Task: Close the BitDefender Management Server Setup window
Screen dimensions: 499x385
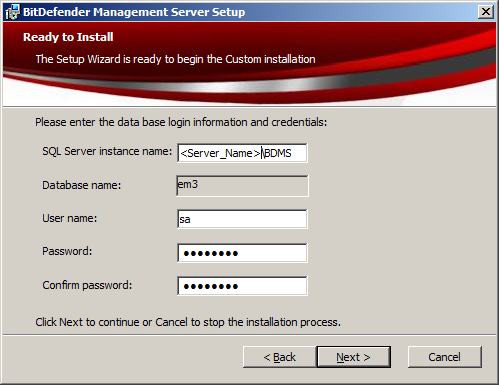Action: tap(486, 12)
